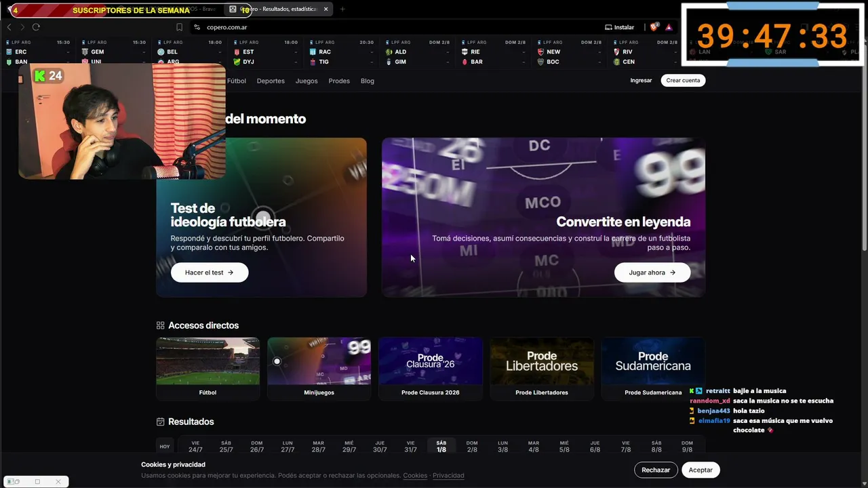
Task: Switch to the Copero Resultados tab
Action: [x=278, y=9]
